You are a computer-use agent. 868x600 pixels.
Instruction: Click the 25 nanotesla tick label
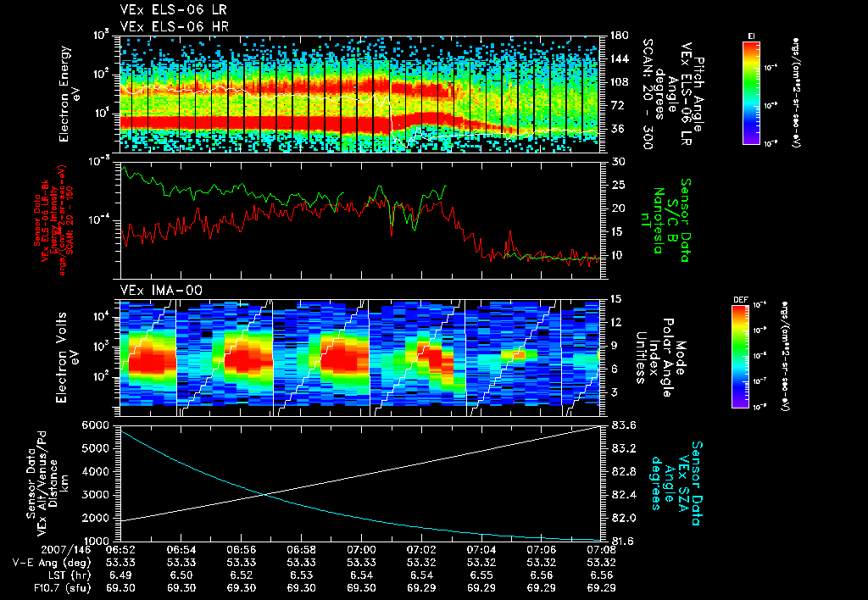[617, 185]
